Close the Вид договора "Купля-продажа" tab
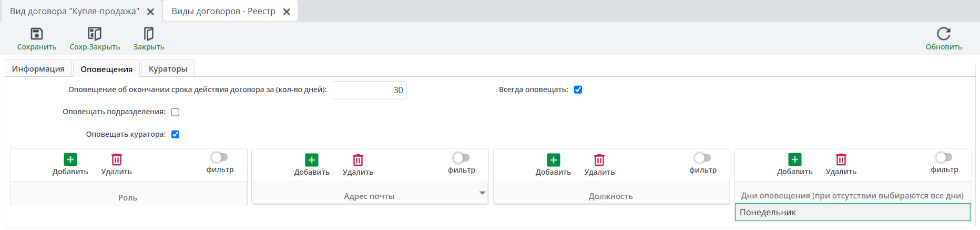Viewport: 980px width, 230px height. (150, 12)
